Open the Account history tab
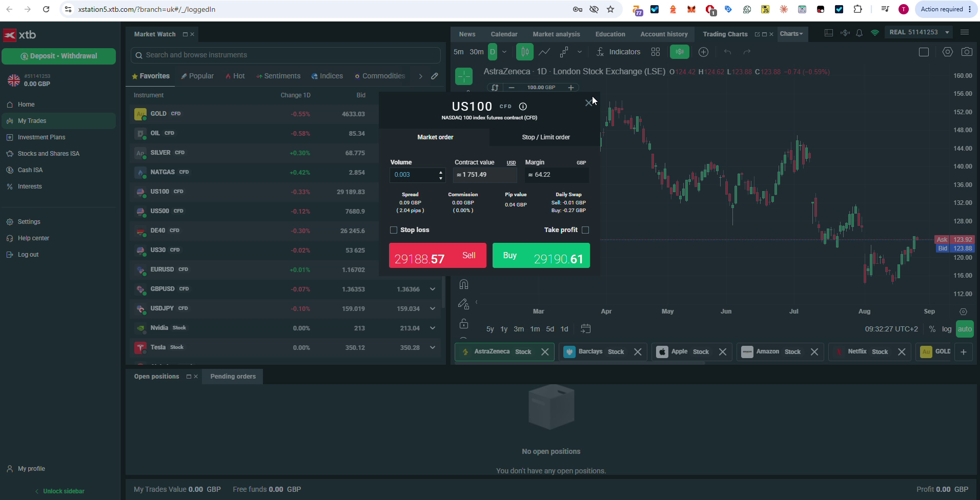This screenshot has width=980, height=500. click(664, 34)
